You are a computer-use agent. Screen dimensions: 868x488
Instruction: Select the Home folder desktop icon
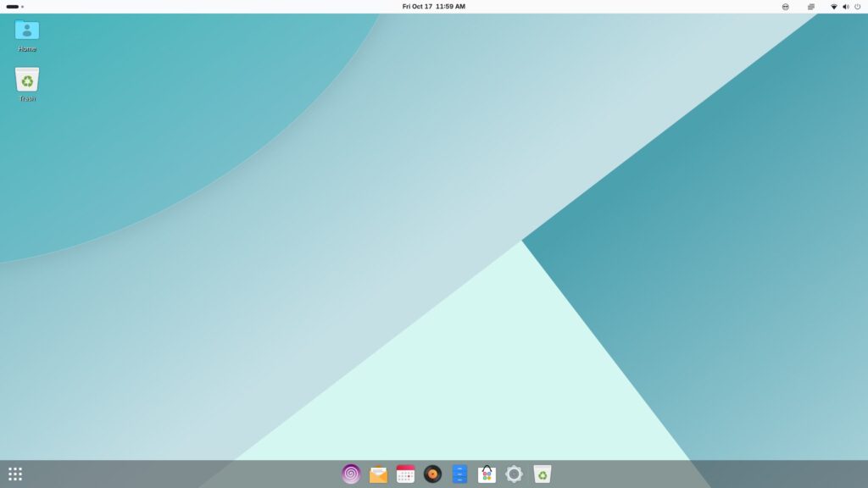(27, 30)
